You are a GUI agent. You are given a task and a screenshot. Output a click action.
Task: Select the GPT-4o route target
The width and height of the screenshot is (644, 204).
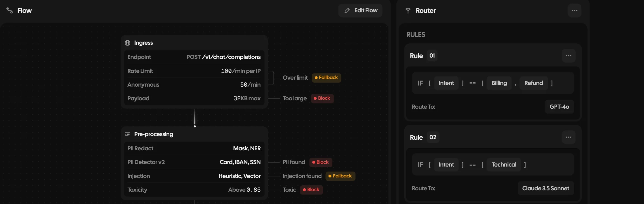[559, 107]
